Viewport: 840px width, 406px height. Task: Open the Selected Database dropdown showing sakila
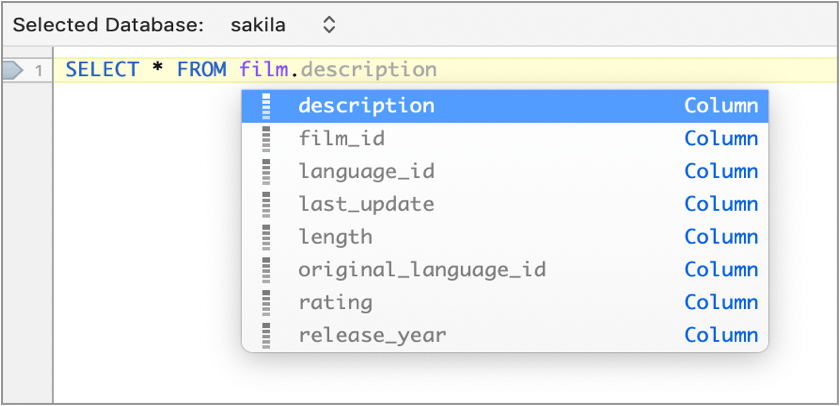tap(283, 25)
